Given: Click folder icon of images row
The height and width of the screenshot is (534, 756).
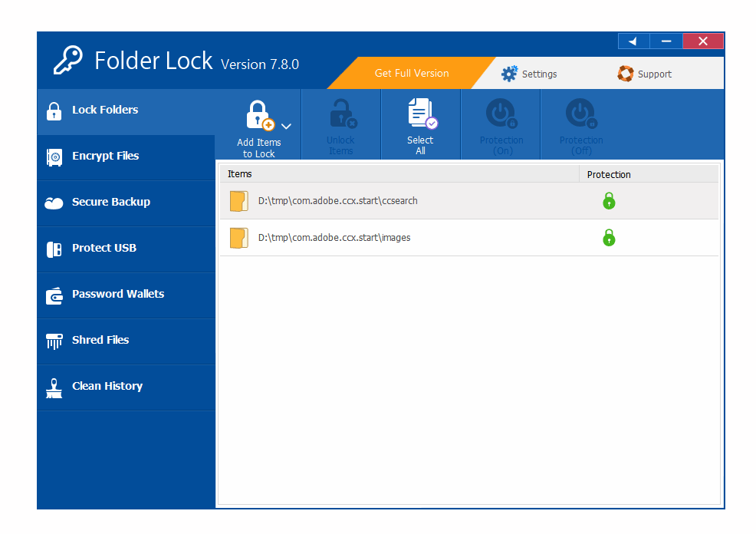Looking at the screenshot, I should pos(238,238).
